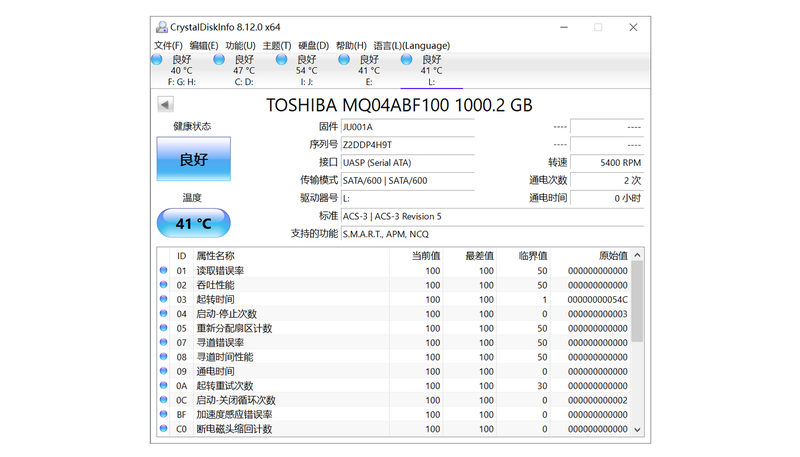Image resolution: width=800 pixels, height=457 pixels.
Task: Click the features field S.M.A.R.T., APM, NCQ
Action: tap(492, 234)
